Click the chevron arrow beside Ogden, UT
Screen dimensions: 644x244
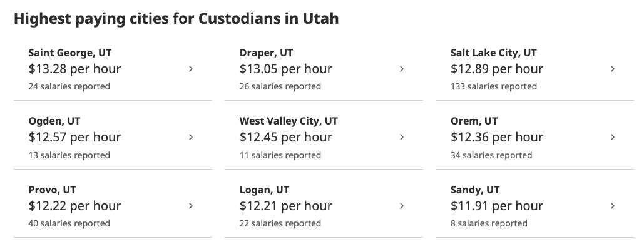coord(190,137)
